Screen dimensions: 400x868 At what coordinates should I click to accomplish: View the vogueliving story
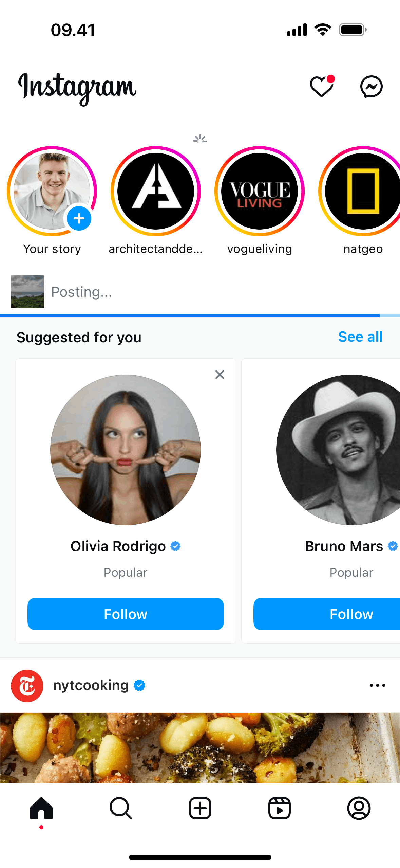[260, 191]
